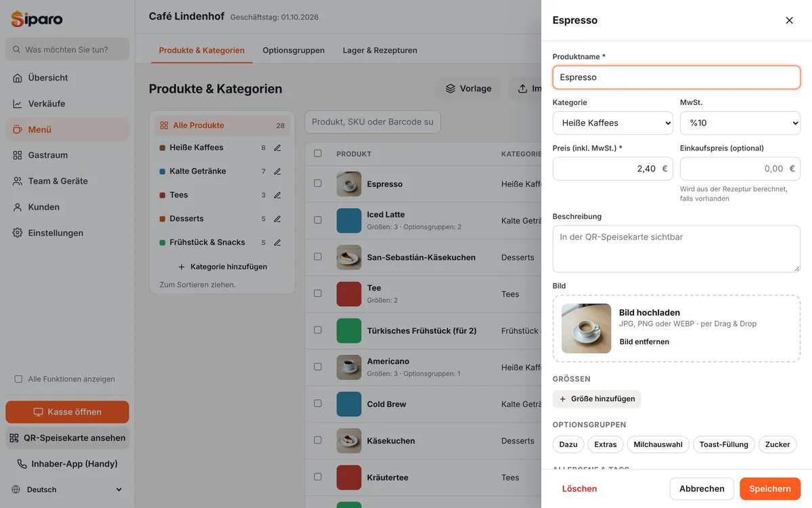
Task: Edit the Desserts category pencil
Action: (x=277, y=219)
